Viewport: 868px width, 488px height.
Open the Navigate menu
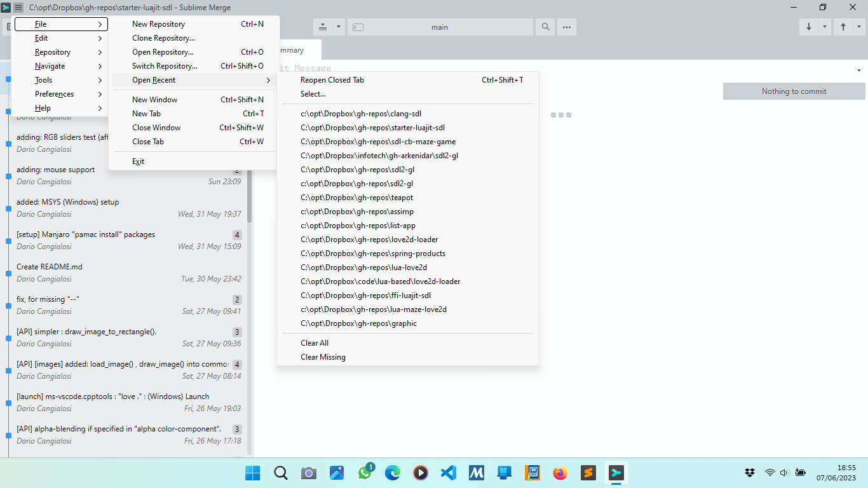point(61,66)
